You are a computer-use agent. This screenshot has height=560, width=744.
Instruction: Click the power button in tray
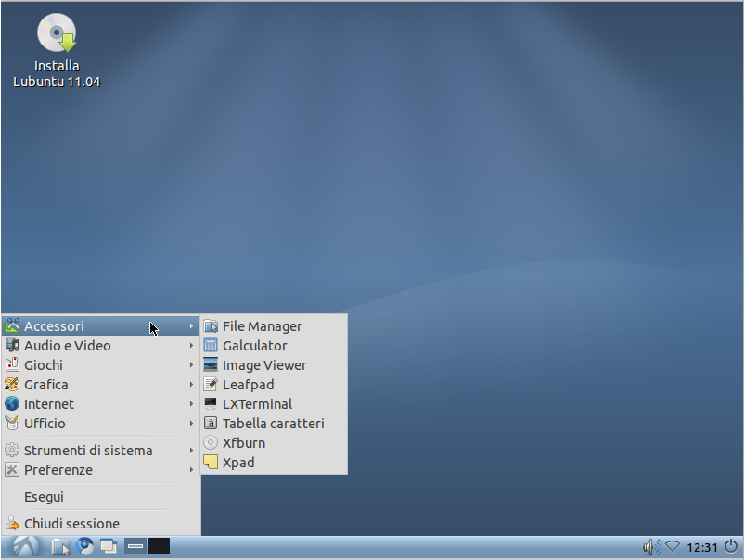tap(731, 547)
